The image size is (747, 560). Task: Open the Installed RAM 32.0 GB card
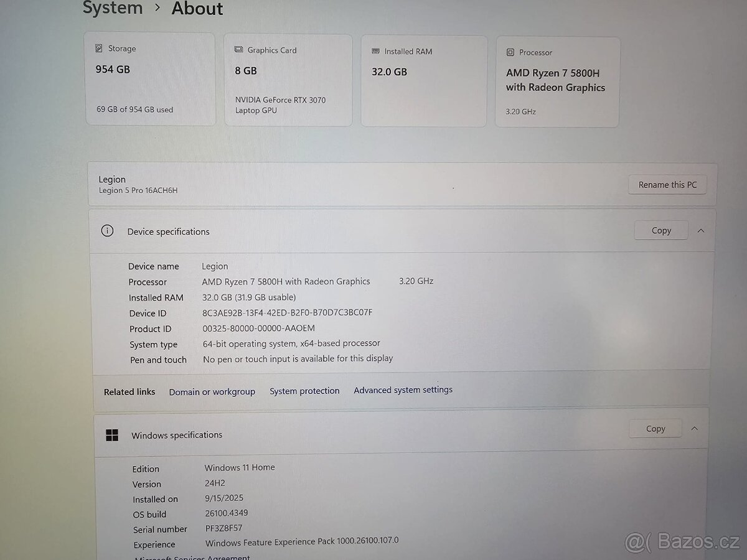(424, 81)
